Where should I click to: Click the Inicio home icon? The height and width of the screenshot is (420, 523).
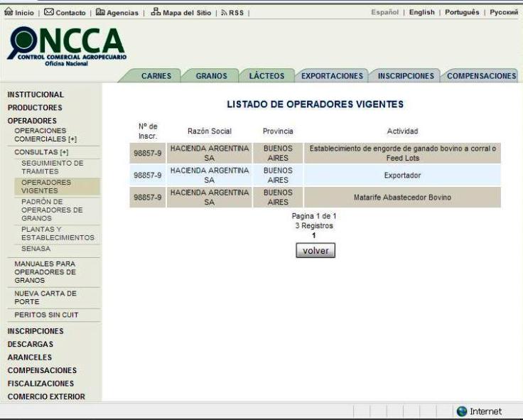coord(9,11)
